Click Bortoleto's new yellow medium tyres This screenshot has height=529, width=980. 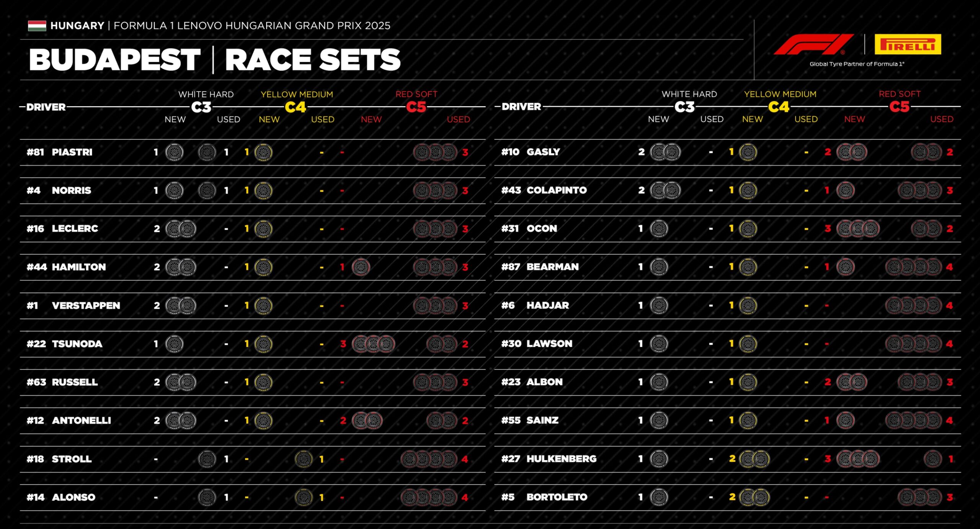tap(754, 496)
